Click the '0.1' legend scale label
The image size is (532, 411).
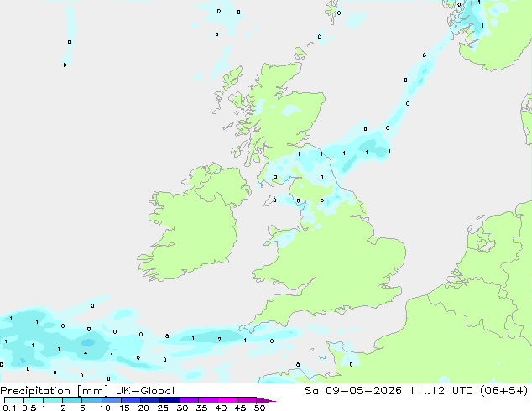tap(9, 408)
